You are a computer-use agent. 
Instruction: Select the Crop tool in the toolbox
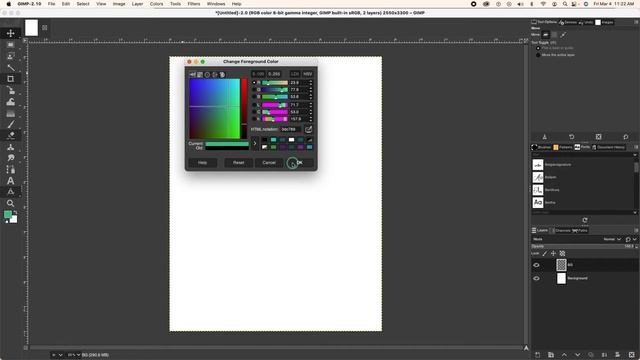coord(11,79)
